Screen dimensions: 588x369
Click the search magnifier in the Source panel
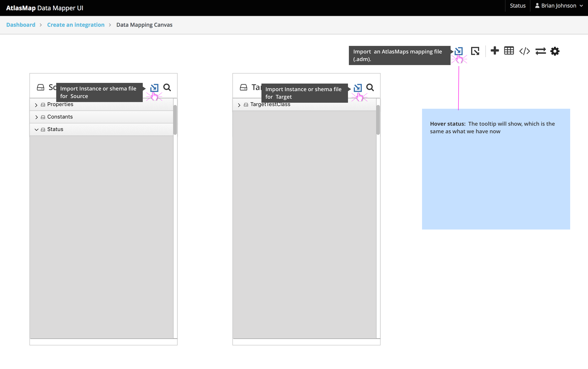point(167,87)
